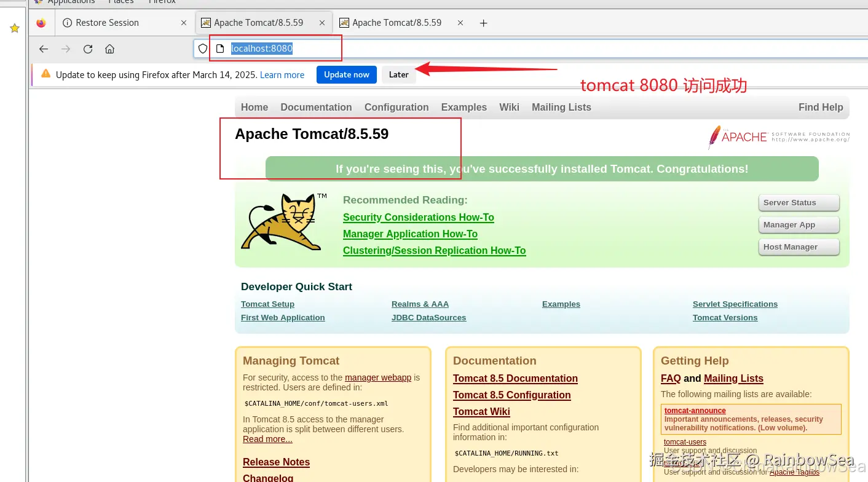Open Documentation in the Tomcat nav bar
Image resolution: width=868 pixels, height=482 pixels.
(x=316, y=107)
